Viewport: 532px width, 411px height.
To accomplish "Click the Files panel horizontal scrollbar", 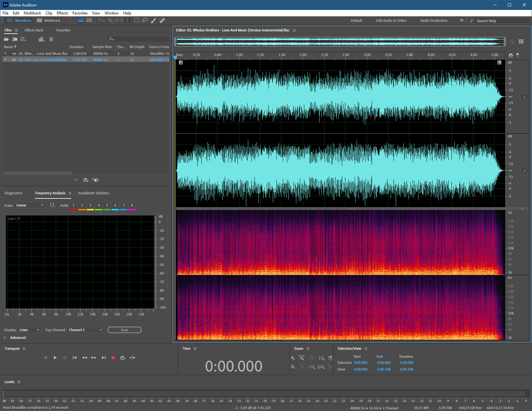I will pos(37,173).
